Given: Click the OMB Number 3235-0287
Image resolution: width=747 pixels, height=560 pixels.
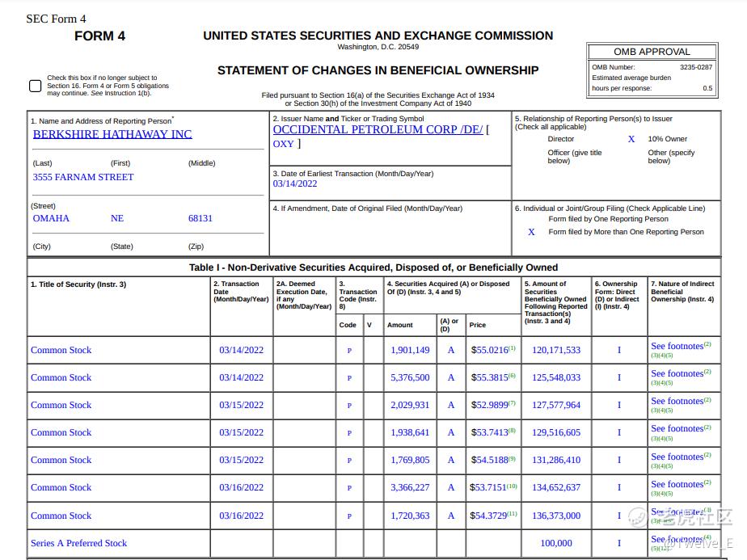Looking at the screenshot, I should coord(696,67).
